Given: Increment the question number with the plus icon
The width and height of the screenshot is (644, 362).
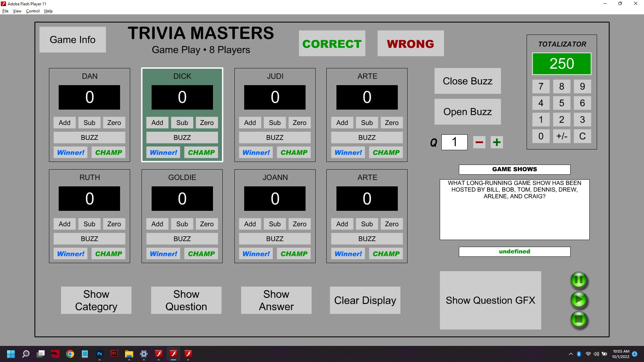Looking at the screenshot, I should [496, 142].
